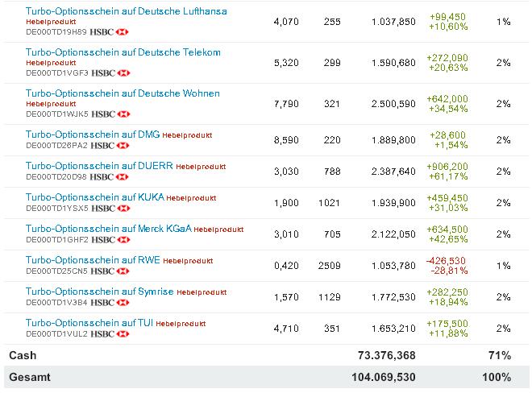
Task: Open Turbo-Optionsschein auf Symrise link
Action: coord(100,292)
